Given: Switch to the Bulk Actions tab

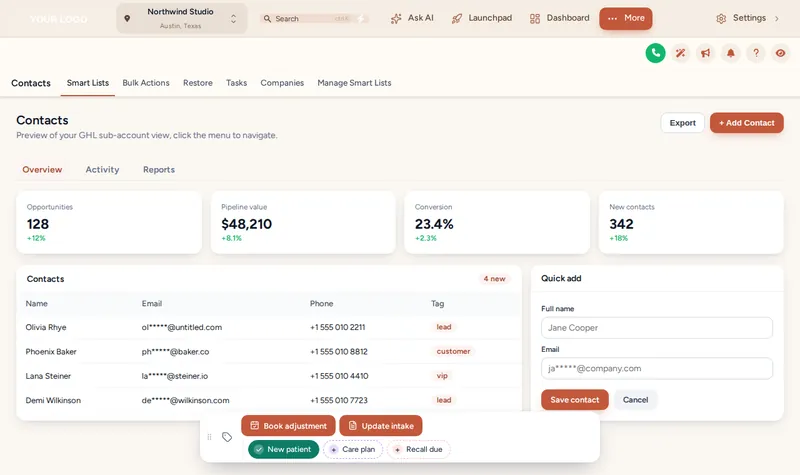Looking at the screenshot, I should pos(146,83).
